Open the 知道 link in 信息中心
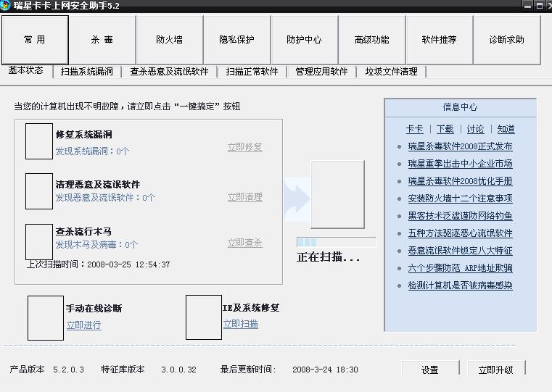Image resolution: width=552 pixels, height=392 pixels. [506, 129]
